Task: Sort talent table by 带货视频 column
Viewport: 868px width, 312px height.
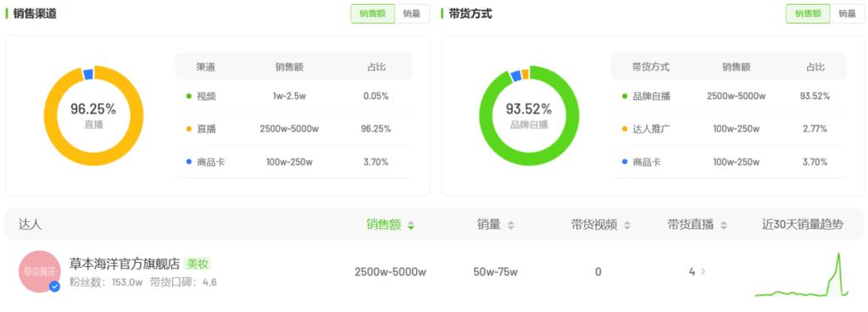Action: point(601,225)
